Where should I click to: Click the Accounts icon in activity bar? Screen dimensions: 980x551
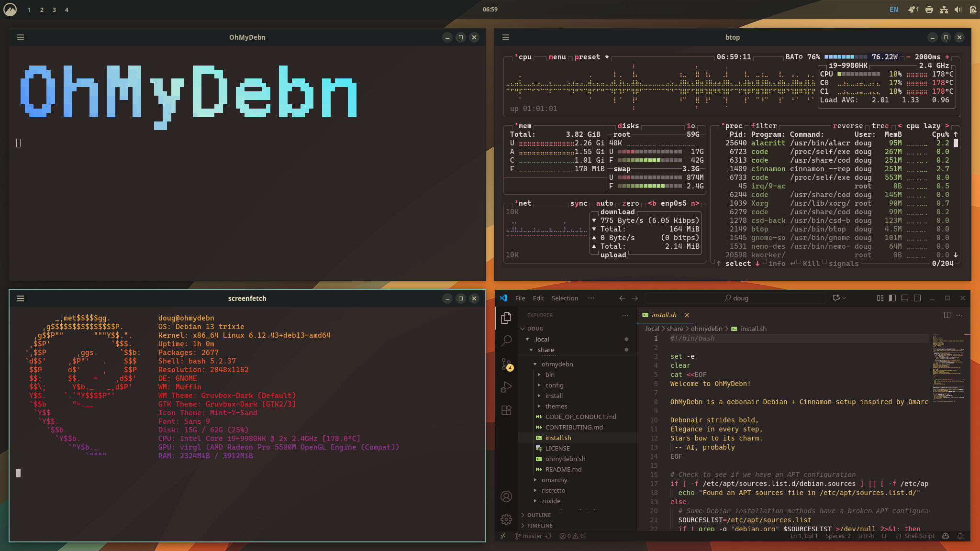coord(506,496)
